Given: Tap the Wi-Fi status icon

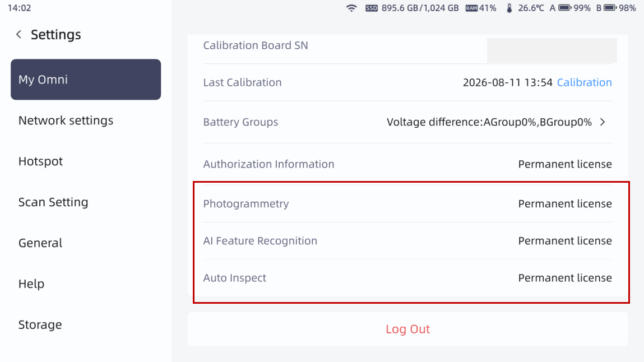Looking at the screenshot, I should click(351, 8).
